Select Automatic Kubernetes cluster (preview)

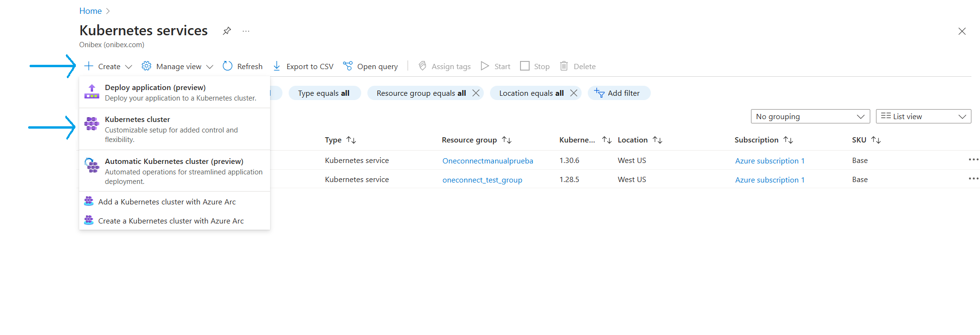pos(174,162)
